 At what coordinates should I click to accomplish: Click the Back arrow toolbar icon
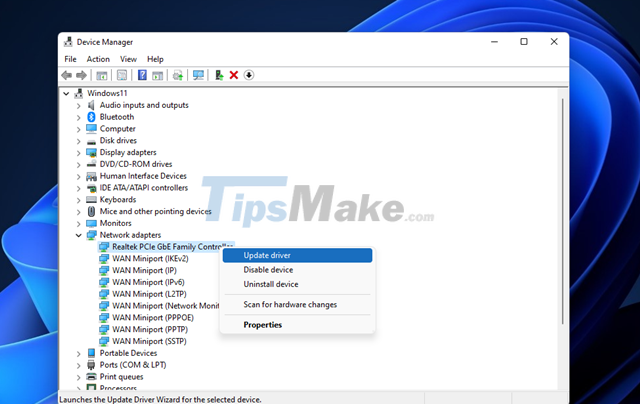point(67,75)
